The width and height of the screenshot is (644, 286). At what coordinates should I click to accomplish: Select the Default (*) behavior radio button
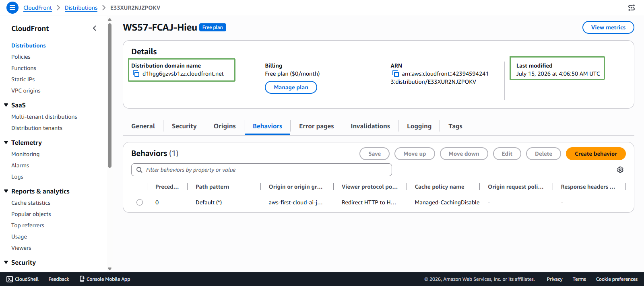click(140, 202)
